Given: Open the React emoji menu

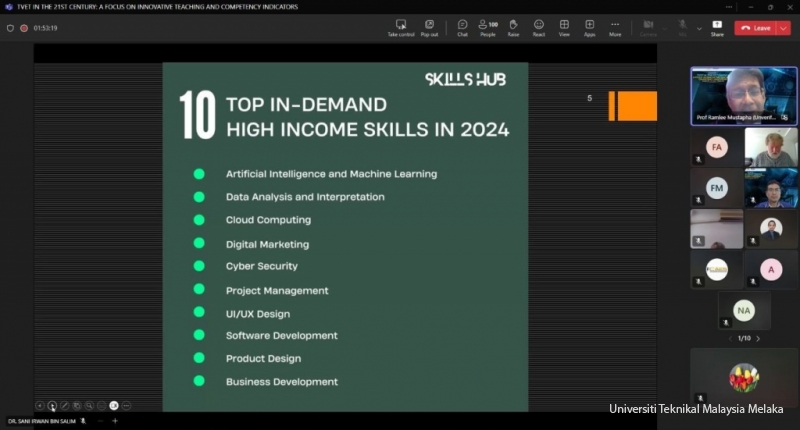Looking at the screenshot, I should [x=539, y=27].
